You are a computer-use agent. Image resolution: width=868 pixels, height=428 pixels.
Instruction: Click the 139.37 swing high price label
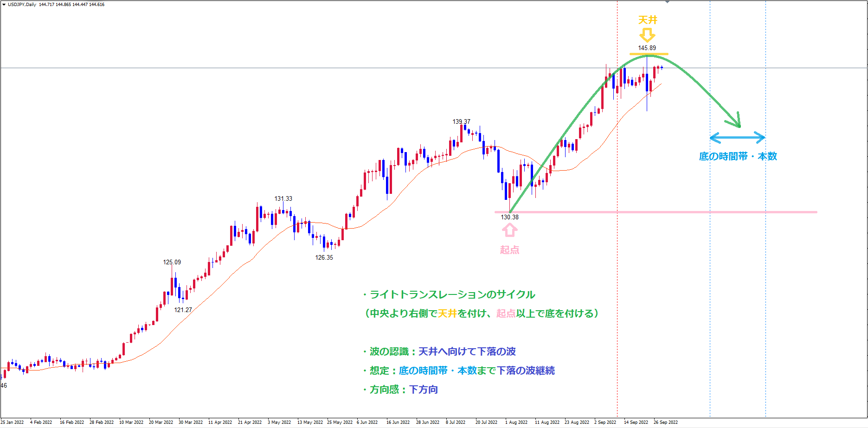coord(461,122)
